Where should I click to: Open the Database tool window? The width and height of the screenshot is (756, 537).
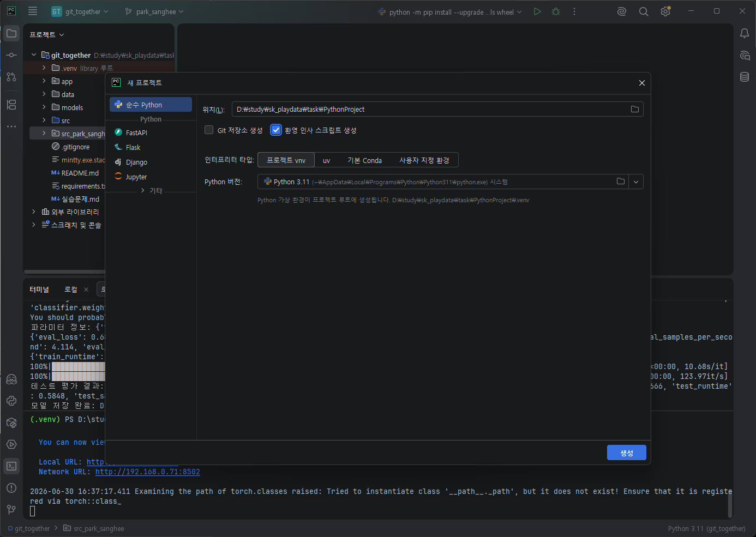tap(745, 77)
